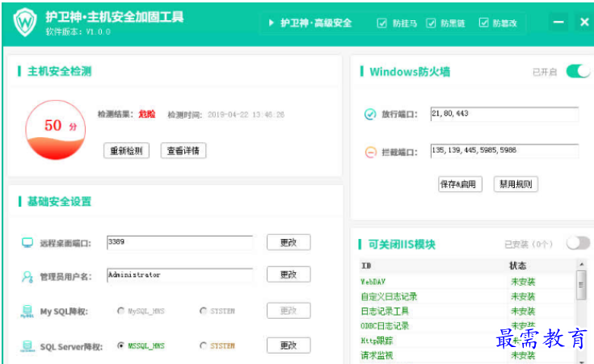Click the 远程桌面端口 monitor icon
Screen dimensions: 594x364
27,243
